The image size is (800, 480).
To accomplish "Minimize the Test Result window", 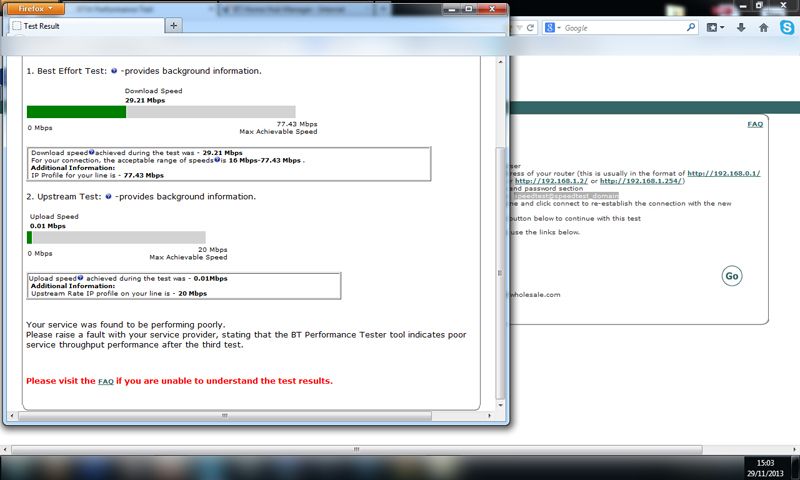I will click(452, 9).
